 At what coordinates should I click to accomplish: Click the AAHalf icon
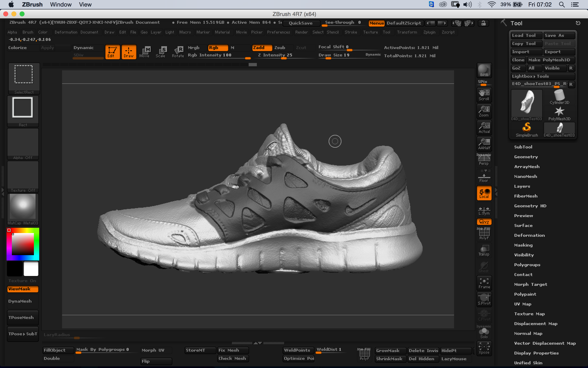484,144
